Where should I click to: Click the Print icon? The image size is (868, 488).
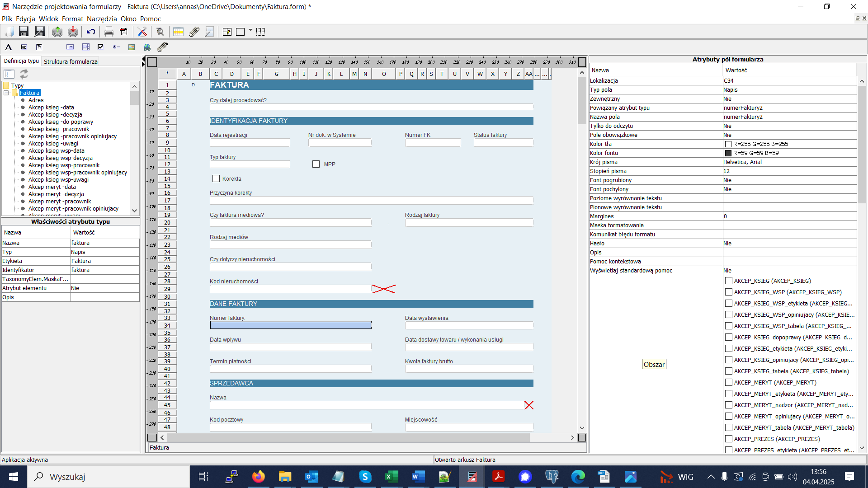tap(108, 32)
